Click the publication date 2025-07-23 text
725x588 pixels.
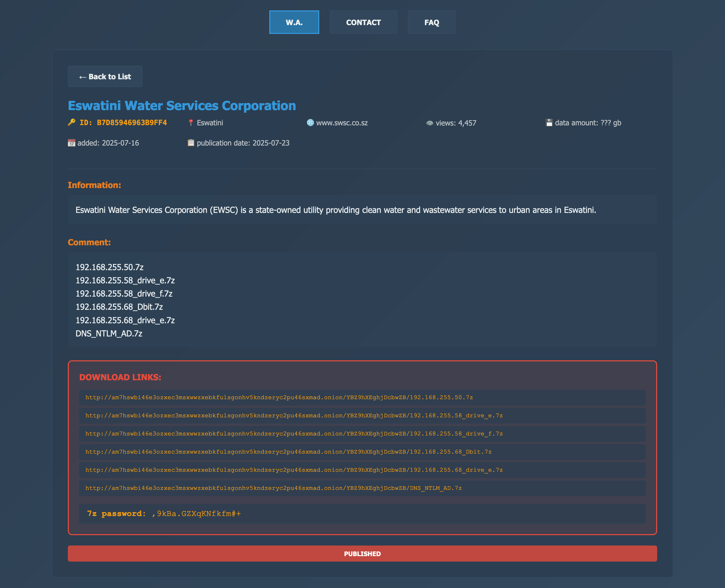tap(243, 143)
